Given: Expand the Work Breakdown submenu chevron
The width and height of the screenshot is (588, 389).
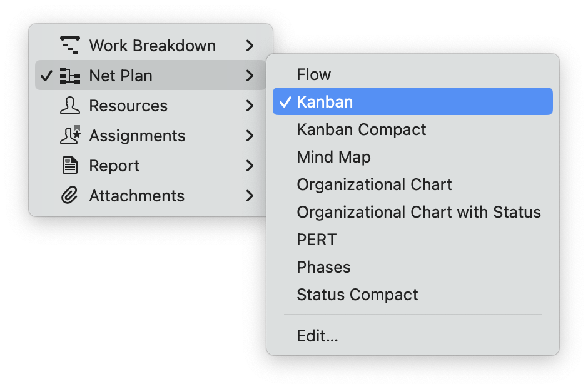Looking at the screenshot, I should pos(250,44).
